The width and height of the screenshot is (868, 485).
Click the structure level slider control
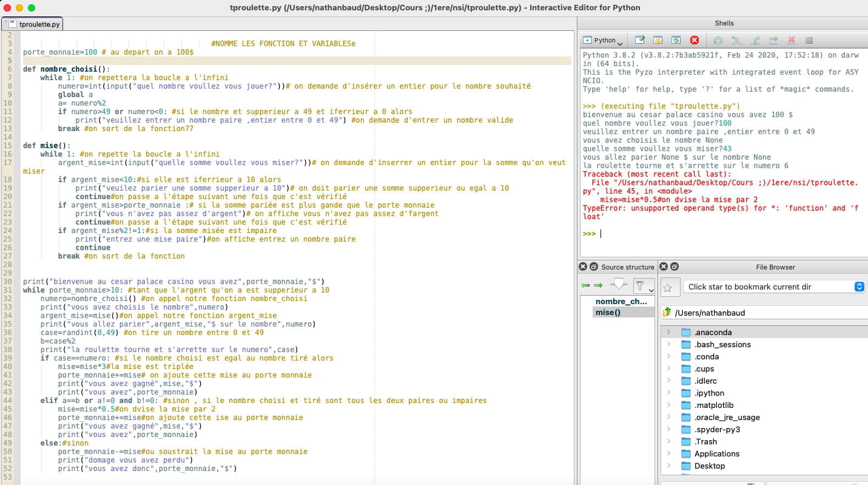click(x=617, y=285)
